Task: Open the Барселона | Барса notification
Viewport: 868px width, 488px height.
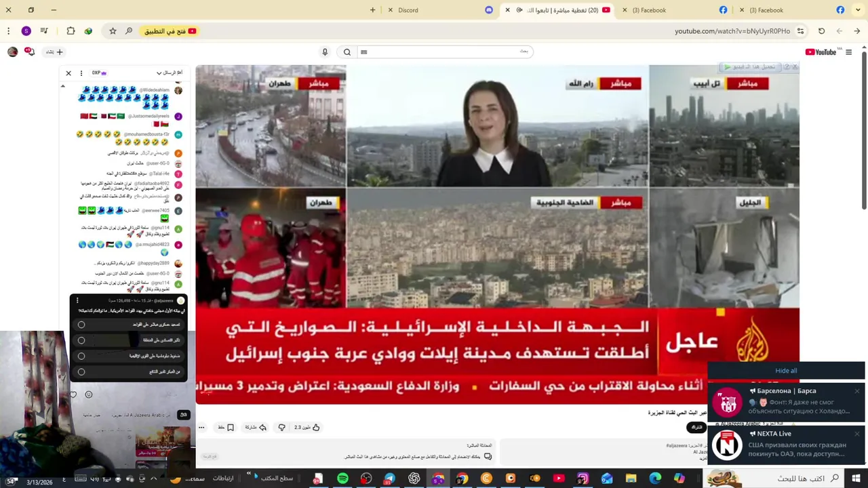Action: point(787,401)
